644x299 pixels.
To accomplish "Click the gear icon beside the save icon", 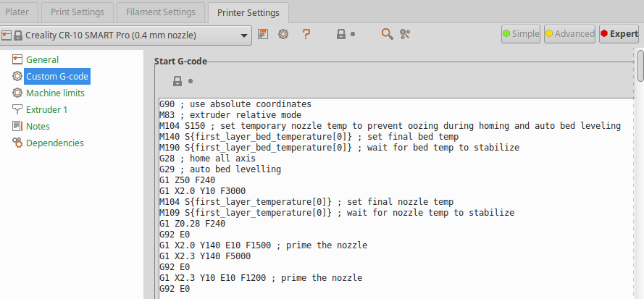I will (x=283, y=34).
